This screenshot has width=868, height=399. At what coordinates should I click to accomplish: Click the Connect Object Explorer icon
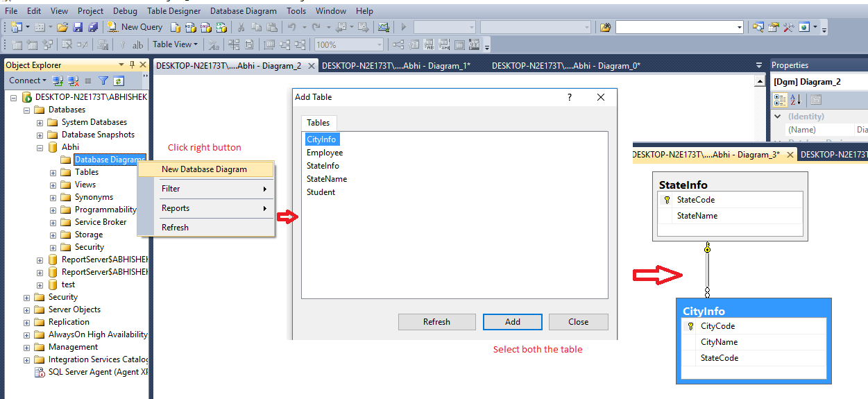coord(58,80)
